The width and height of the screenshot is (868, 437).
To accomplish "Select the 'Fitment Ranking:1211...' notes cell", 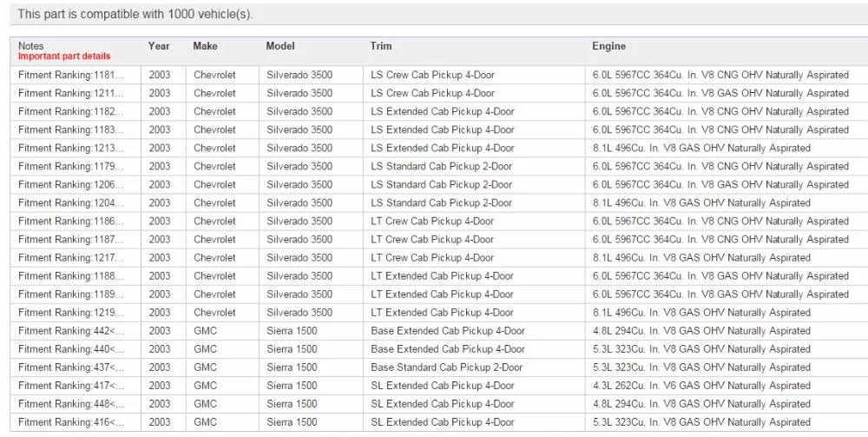I will click(x=76, y=93).
